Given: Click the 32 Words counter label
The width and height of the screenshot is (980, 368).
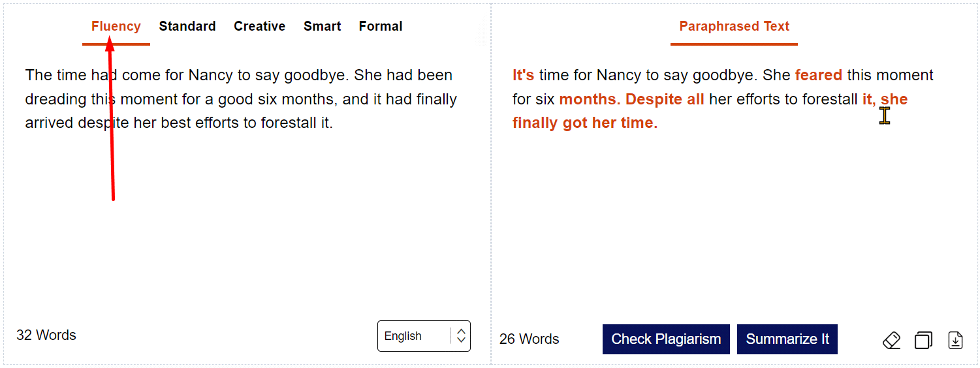Looking at the screenshot, I should 46,335.
